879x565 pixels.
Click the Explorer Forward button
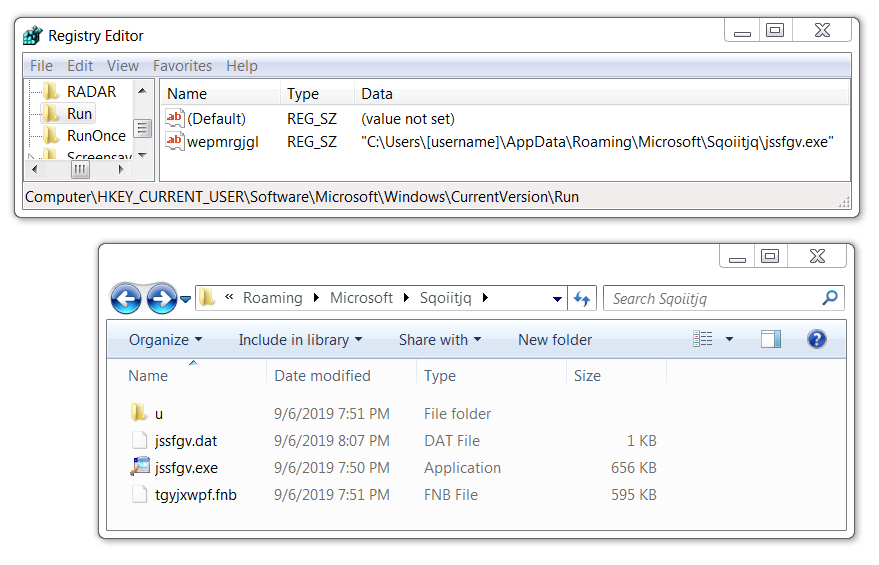161,298
